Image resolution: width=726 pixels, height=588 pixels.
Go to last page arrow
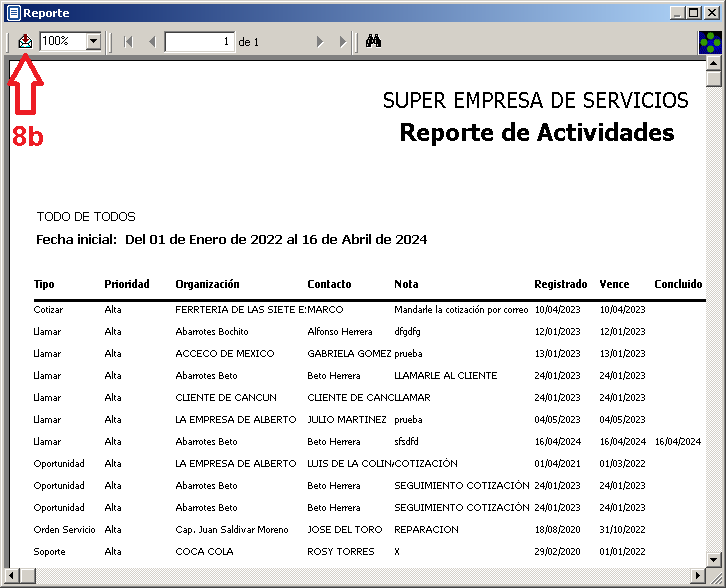[x=343, y=42]
